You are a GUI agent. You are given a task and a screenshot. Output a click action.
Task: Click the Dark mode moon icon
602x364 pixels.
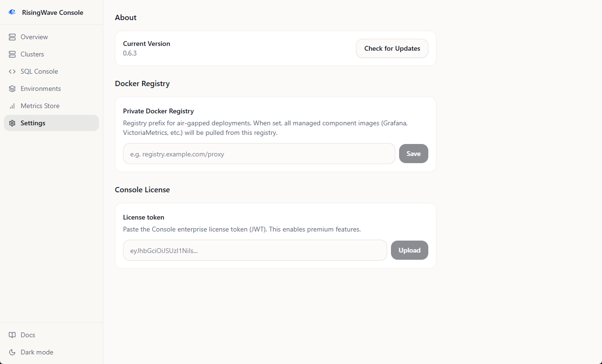pos(12,352)
